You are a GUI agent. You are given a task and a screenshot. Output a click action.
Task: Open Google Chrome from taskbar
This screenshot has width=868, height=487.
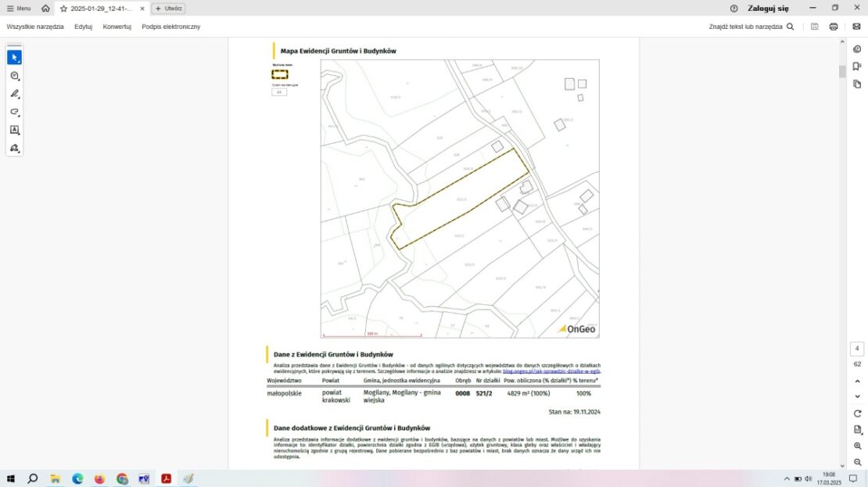point(122,478)
